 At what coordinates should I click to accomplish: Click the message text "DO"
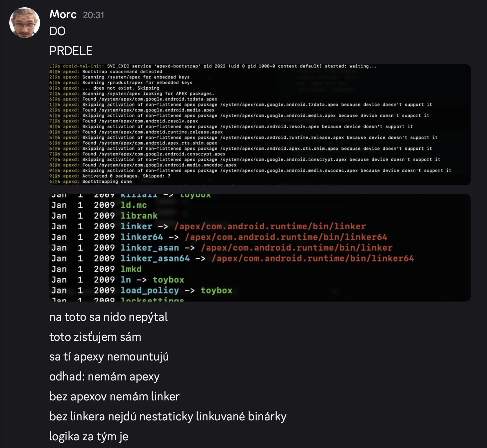[x=57, y=31]
